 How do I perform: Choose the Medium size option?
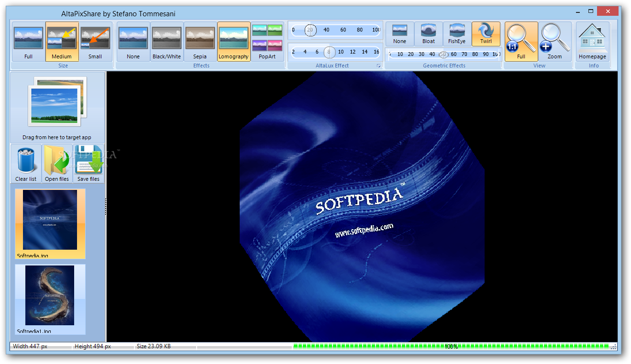point(62,42)
